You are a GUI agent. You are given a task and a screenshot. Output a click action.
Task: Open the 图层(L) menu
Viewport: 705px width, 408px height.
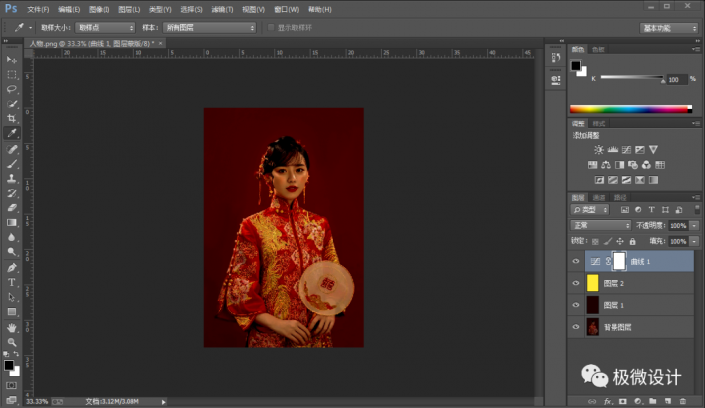(129, 9)
